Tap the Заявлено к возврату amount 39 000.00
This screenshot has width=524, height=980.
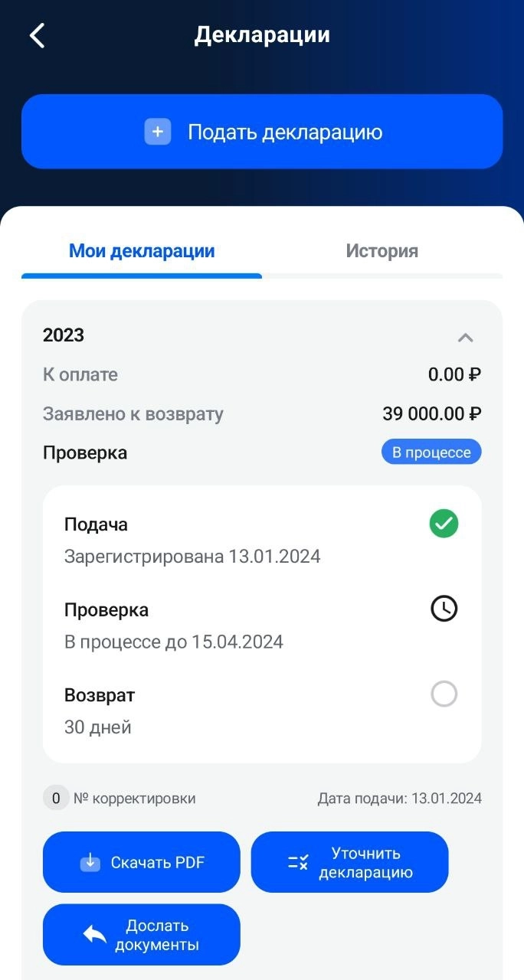pos(431,413)
